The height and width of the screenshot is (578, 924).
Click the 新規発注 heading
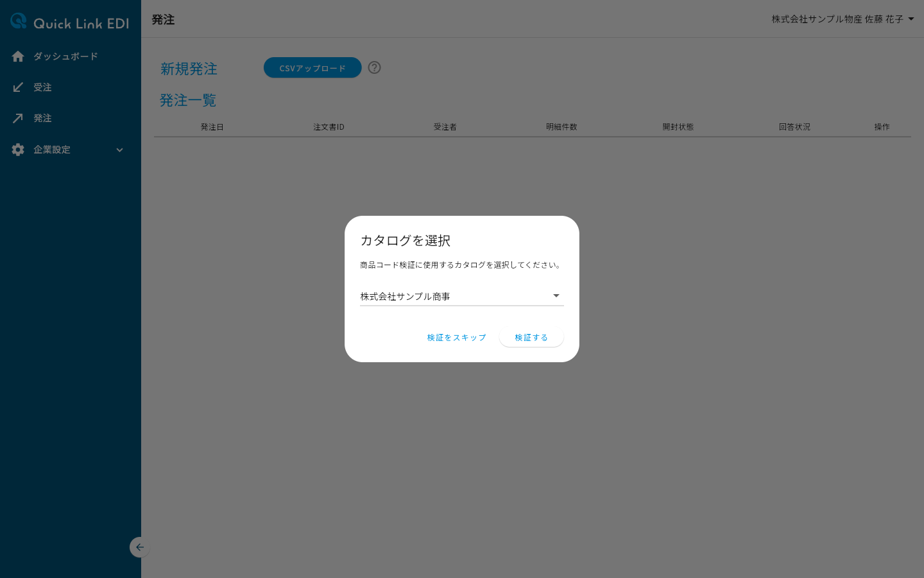coord(189,69)
